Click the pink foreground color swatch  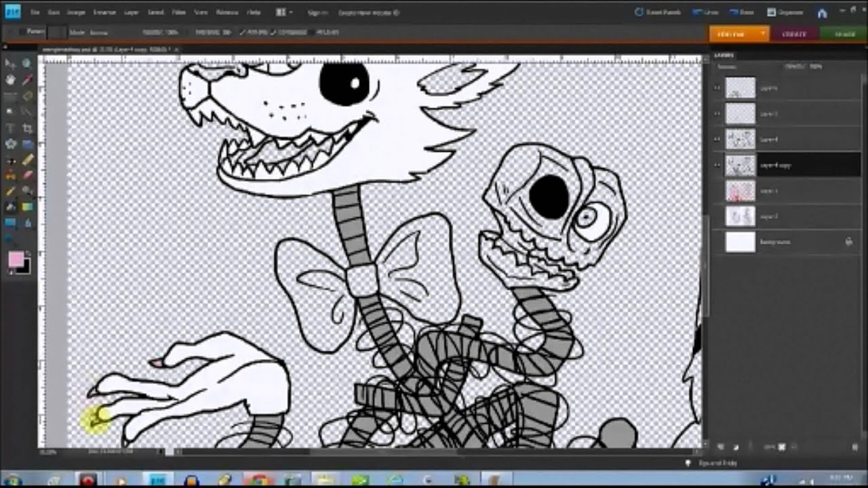point(16,260)
